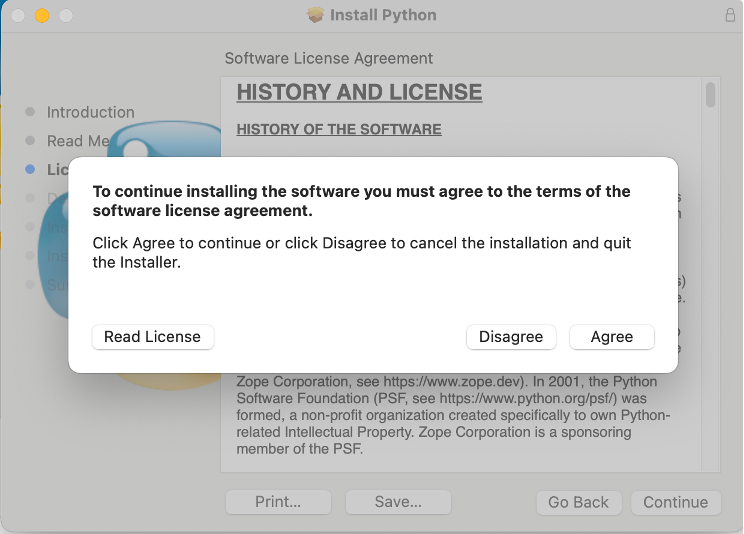The height and width of the screenshot is (534, 744).
Task: Click the yellow minimize window button
Action: click(x=42, y=16)
